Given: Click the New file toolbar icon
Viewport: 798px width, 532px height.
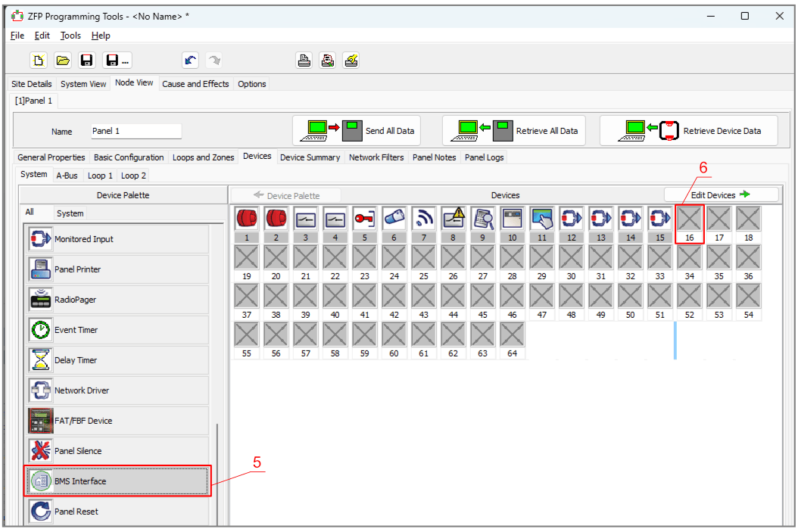Looking at the screenshot, I should pyautogui.click(x=39, y=61).
